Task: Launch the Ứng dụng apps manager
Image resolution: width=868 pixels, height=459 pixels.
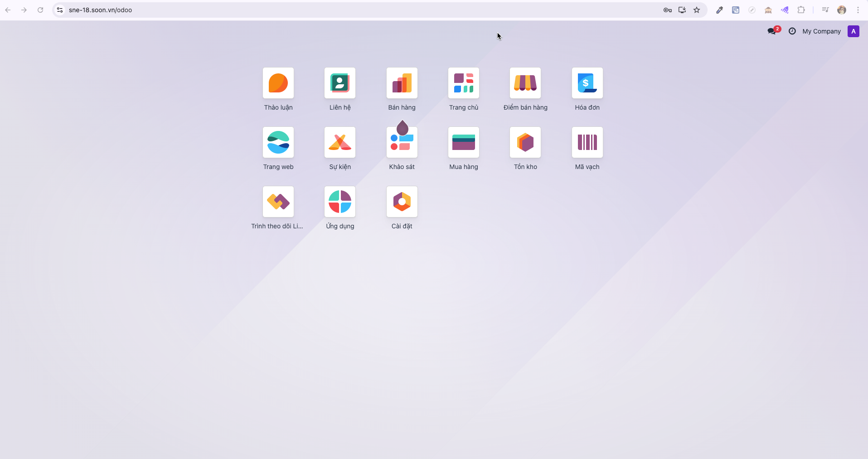Action: (340, 202)
